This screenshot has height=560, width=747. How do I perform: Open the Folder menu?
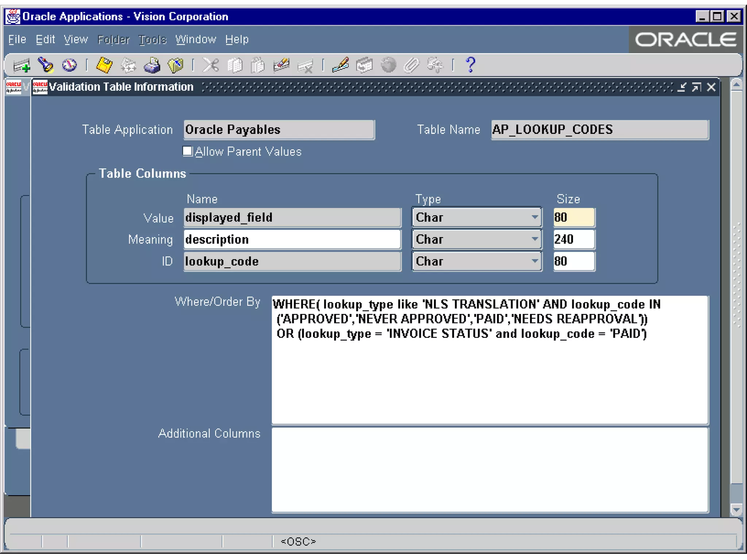coord(113,39)
